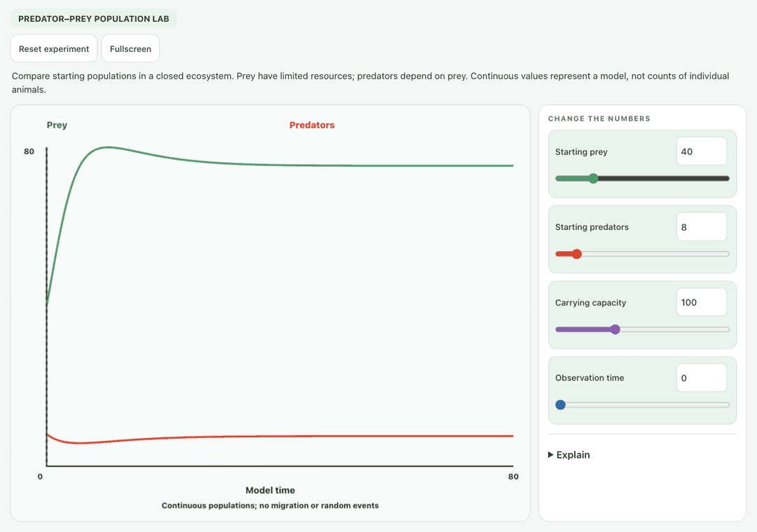Screen dimensions: 757x532
Task: Focus the Observation time number field
Action: 702,378
